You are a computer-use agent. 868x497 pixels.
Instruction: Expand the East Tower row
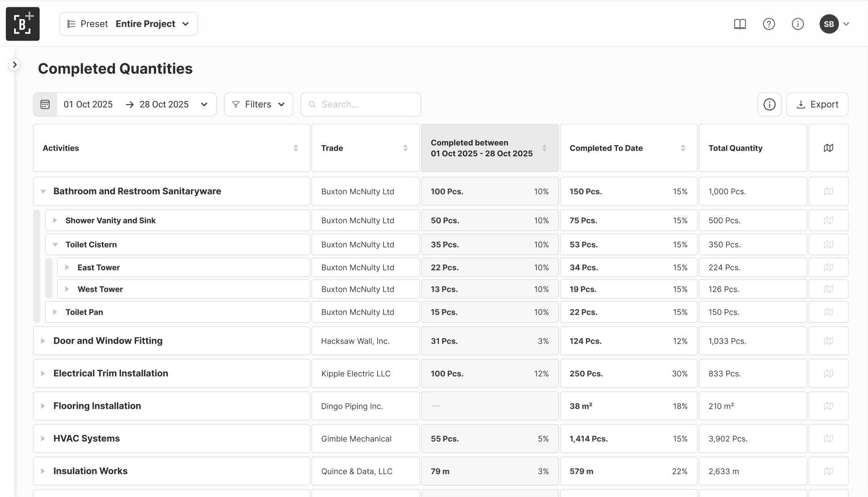[67, 267]
